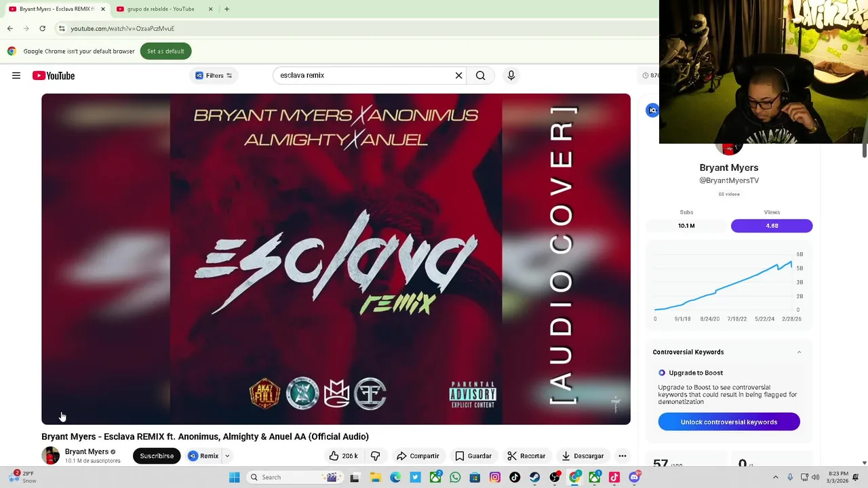Screen dimensions: 868x488
Task: Close the Bryant Myers Esclava REMIX tab
Action: pyautogui.click(x=103, y=9)
